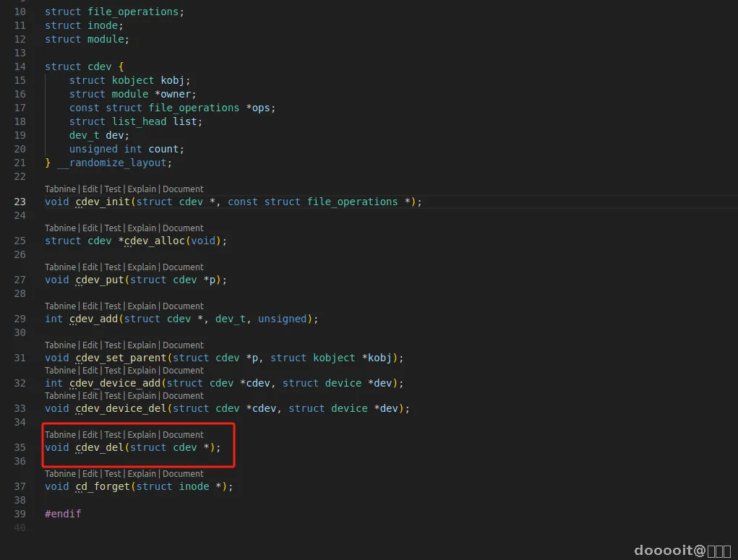Click the *ops member name
738x560 pixels.
258,108
